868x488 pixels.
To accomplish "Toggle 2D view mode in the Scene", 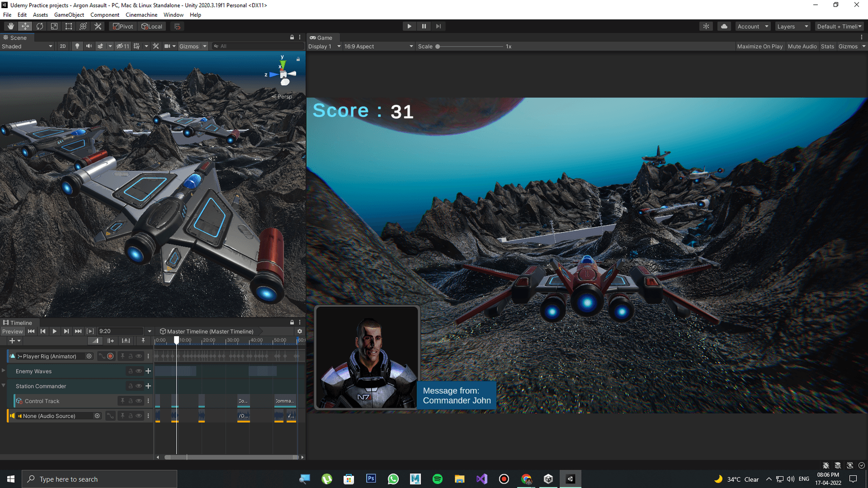I will coord(62,46).
